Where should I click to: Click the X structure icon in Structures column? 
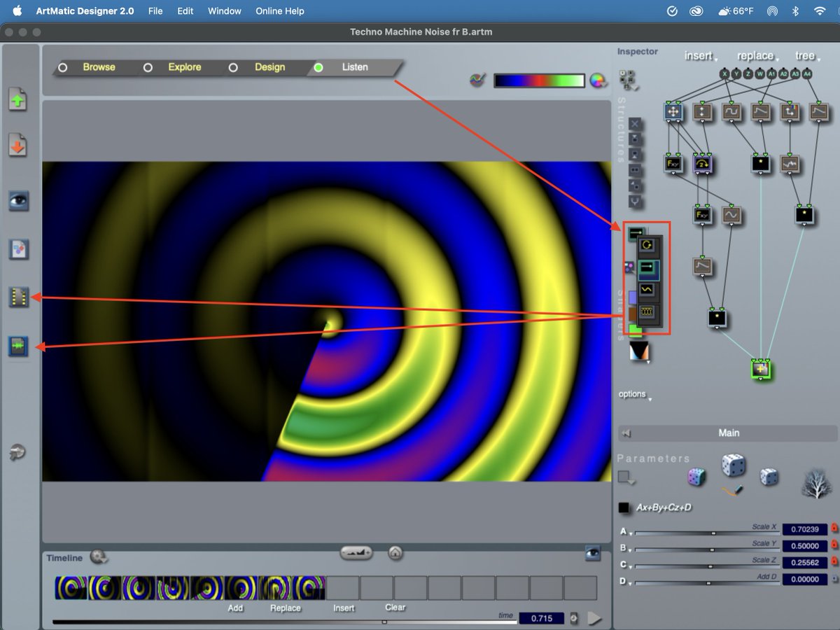click(635, 124)
